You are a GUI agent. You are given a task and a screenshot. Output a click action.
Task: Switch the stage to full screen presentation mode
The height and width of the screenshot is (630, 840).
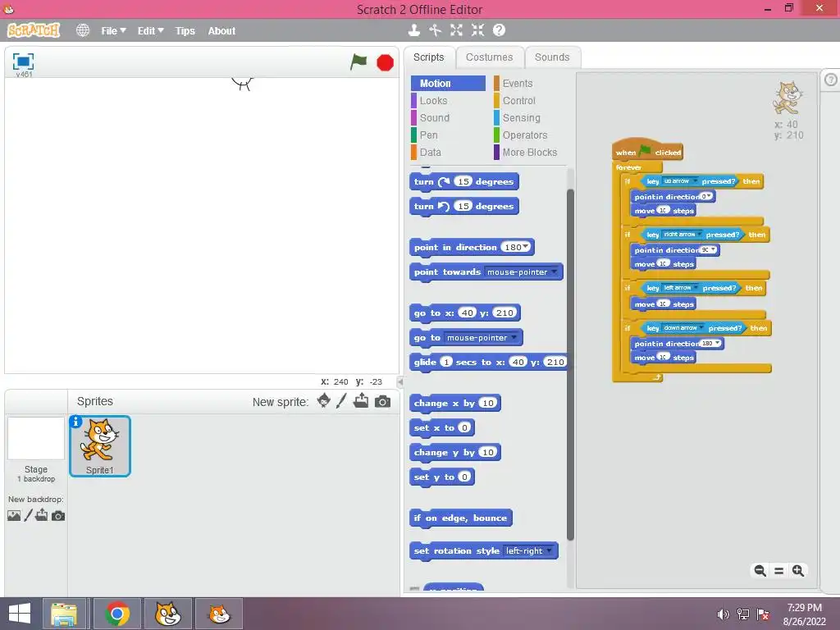[x=23, y=61]
